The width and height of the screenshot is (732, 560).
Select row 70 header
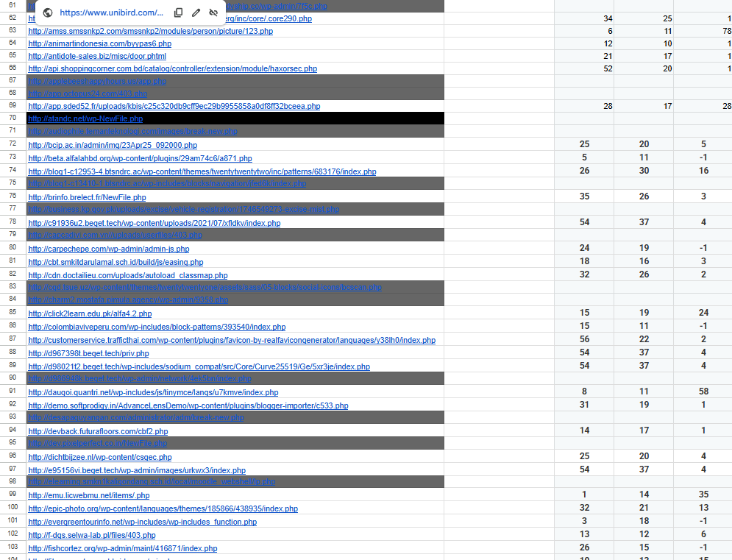point(13,118)
